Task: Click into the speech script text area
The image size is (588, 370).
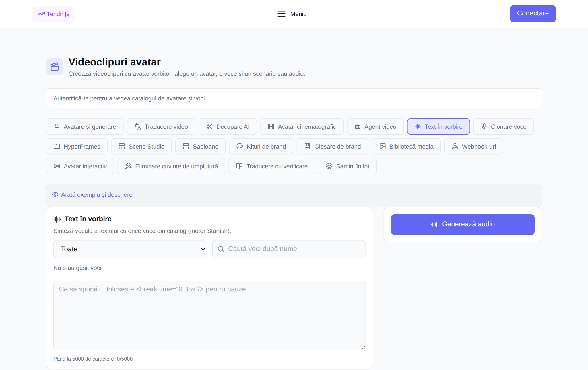Action: pos(209,315)
